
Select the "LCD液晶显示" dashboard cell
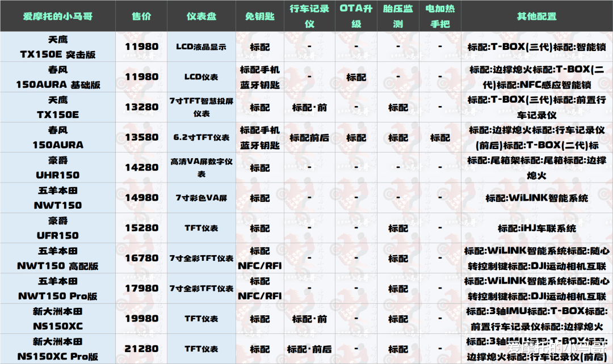[x=201, y=47]
